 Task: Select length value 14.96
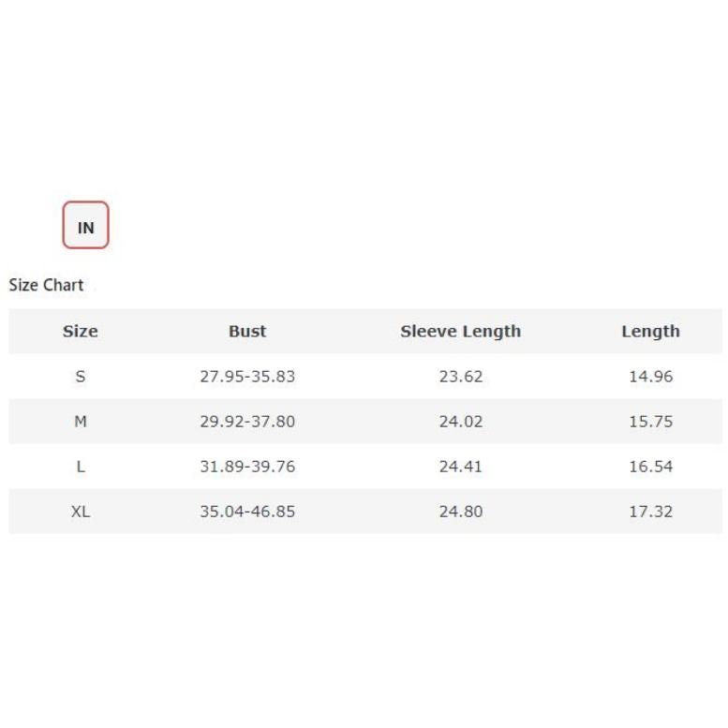pyautogui.click(x=650, y=377)
